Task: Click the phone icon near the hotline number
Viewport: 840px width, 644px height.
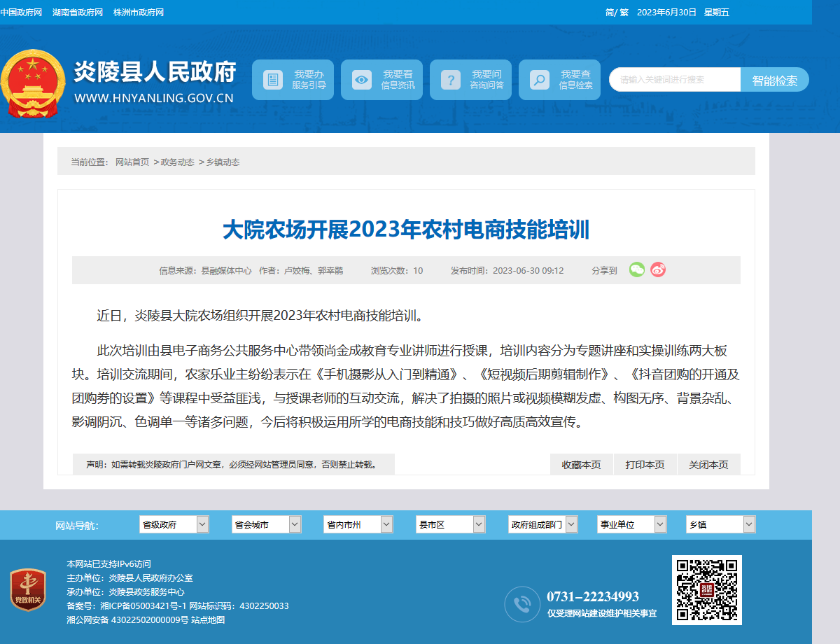Action: pyautogui.click(x=522, y=604)
